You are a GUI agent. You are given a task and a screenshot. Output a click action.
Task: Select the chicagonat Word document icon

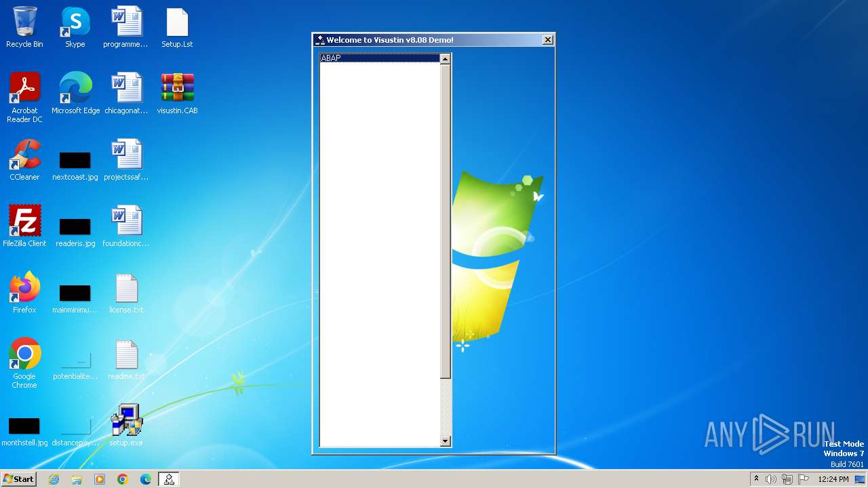126,94
